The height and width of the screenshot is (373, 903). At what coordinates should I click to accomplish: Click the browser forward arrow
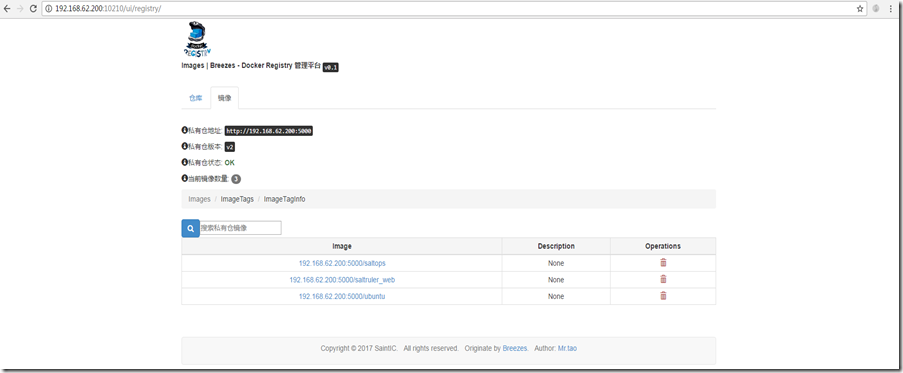(x=20, y=9)
